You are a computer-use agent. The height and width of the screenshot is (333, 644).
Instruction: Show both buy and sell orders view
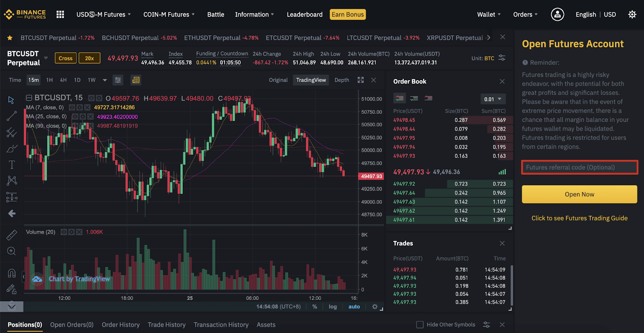pyautogui.click(x=400, y=98)
